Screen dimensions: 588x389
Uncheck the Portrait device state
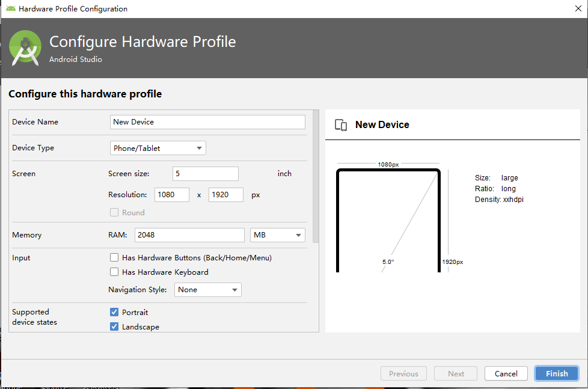pos(114,311)
